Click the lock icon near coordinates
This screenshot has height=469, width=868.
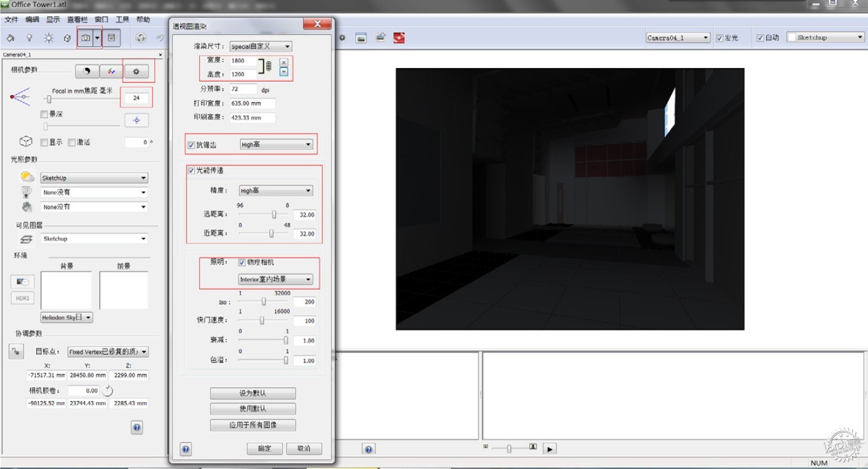pyautogui.click(x=15, y=352)
